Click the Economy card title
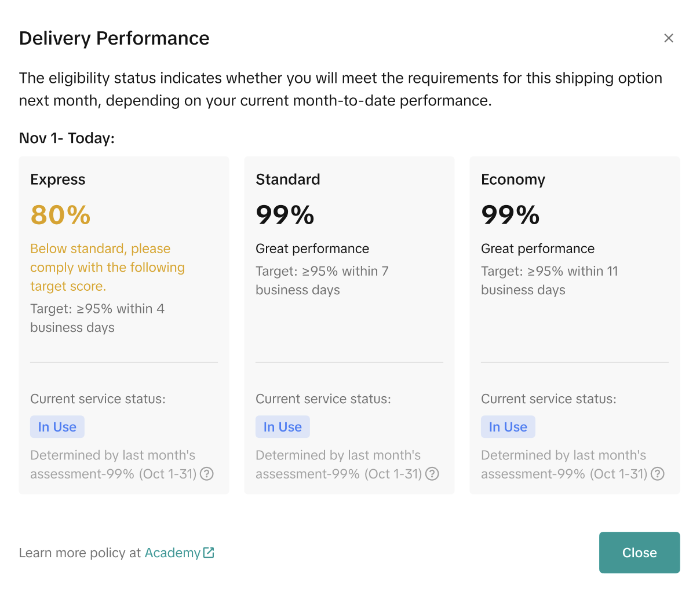The image size is (700, 592). point(513,180)
